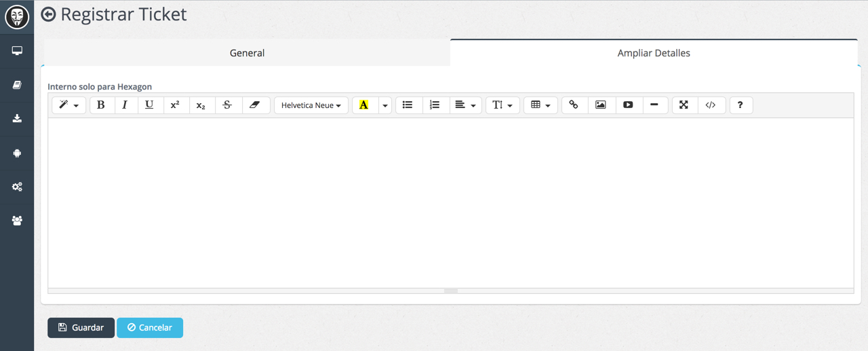The width and height of the screenshot is (868, 351).
Task: Open the color picker dropdown arrow
Action: pos(385,105)
